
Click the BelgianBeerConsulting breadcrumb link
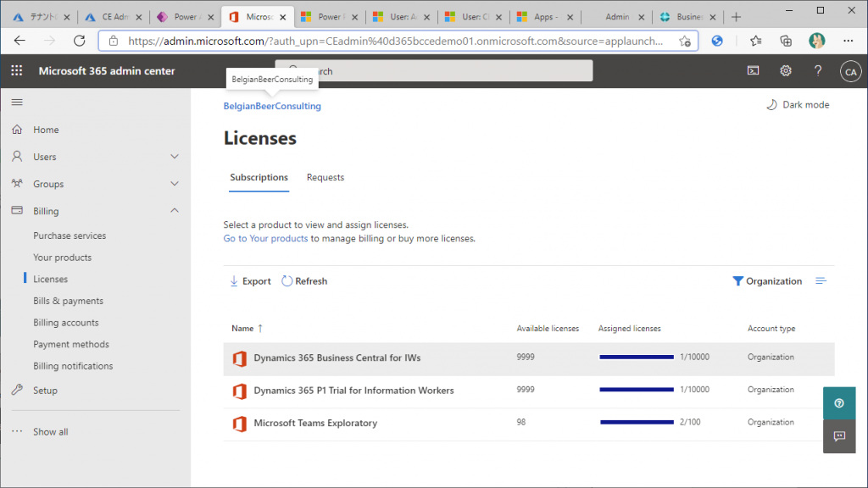coord(272,106)
